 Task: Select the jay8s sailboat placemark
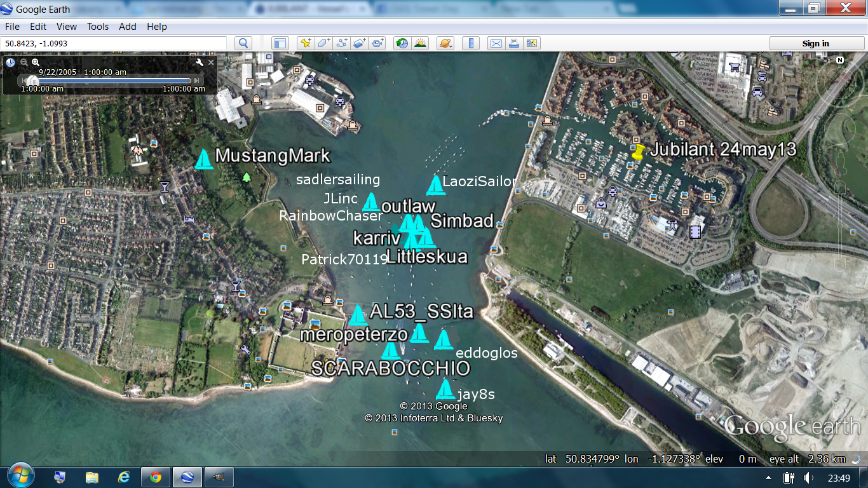pyautogui.click(x=446, y=389)
